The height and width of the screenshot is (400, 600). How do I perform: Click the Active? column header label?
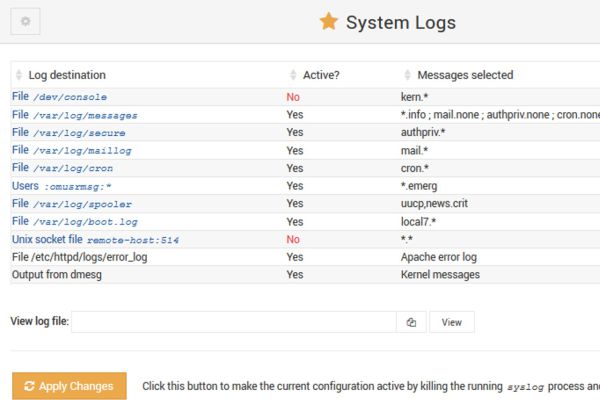point(321,75)
